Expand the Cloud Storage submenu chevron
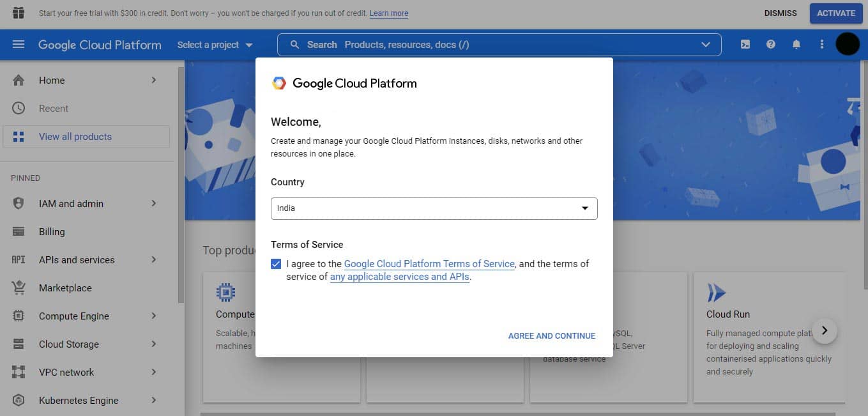The height and width of the screenshot is (416, 868). click(x=154, y=344)
